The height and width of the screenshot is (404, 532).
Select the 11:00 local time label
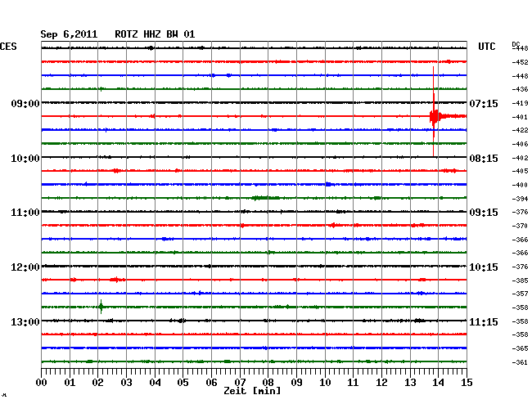(25, 213)
